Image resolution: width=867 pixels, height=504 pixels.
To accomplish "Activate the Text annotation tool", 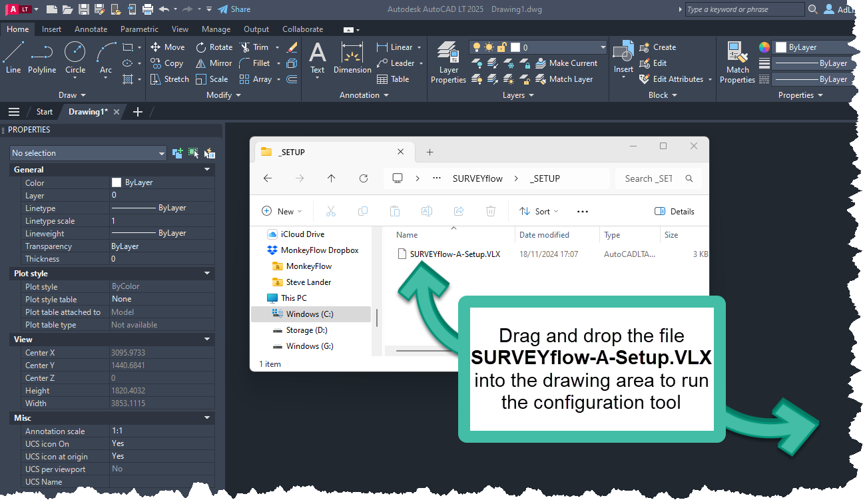I will click(318, 58).
